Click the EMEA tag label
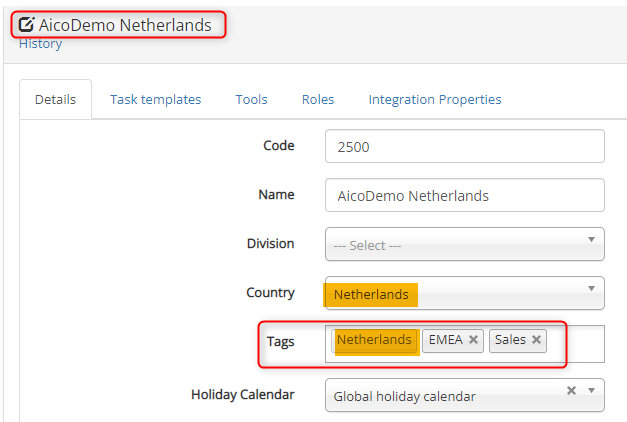This screenshot has height=422, width=627. click(445, 340)
